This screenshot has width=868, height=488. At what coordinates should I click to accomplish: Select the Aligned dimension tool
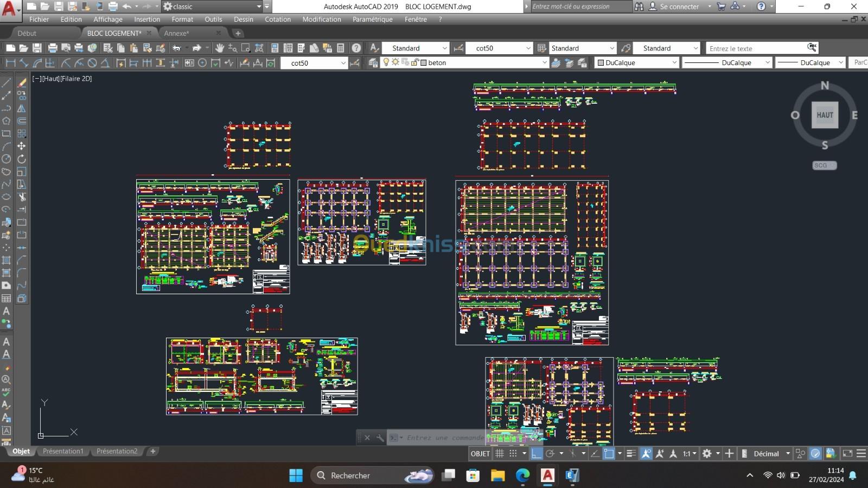(24, 63)
